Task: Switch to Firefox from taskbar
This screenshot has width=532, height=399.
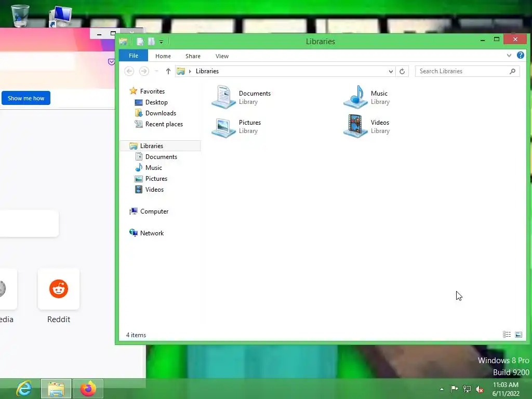Action: (88, 389)
